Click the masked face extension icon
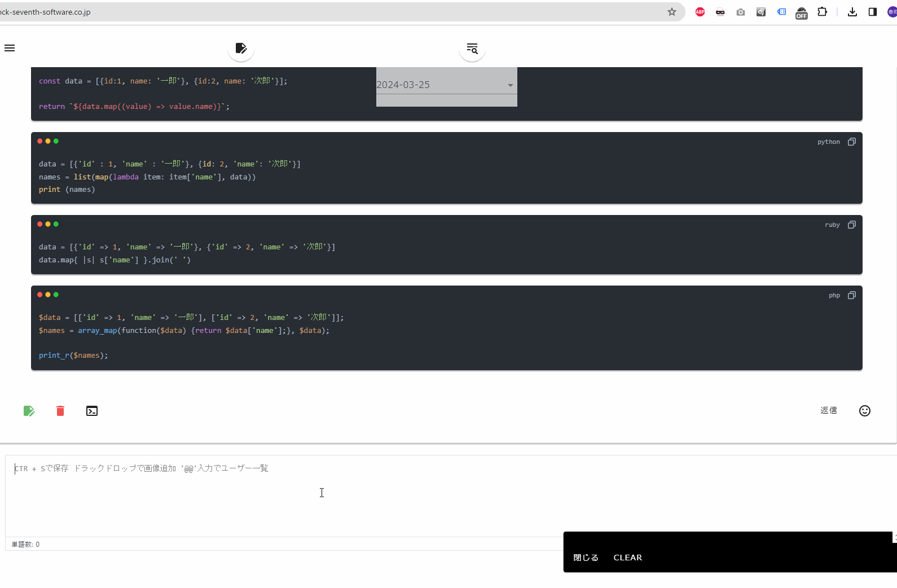Viewport: 897px width, 588px height. click(x=720, y=12)
